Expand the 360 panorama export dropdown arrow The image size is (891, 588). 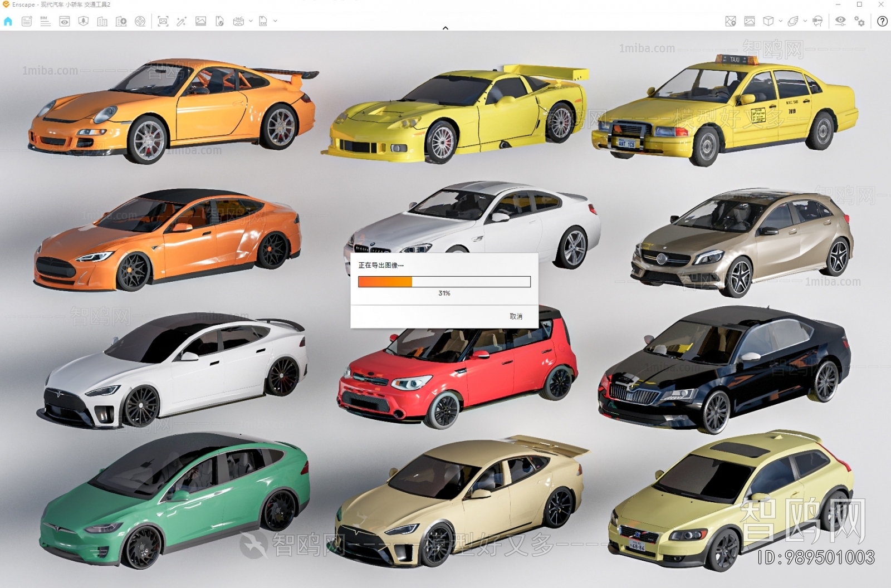click(x=251, y=21)
